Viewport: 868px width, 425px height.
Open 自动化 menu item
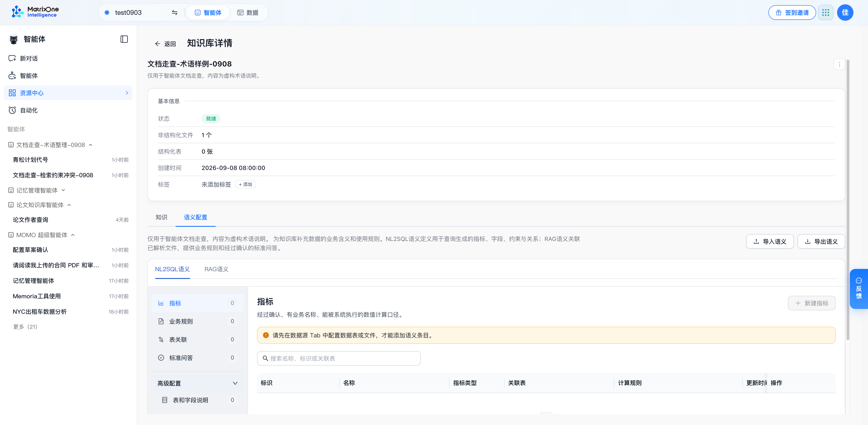(68, 110)
